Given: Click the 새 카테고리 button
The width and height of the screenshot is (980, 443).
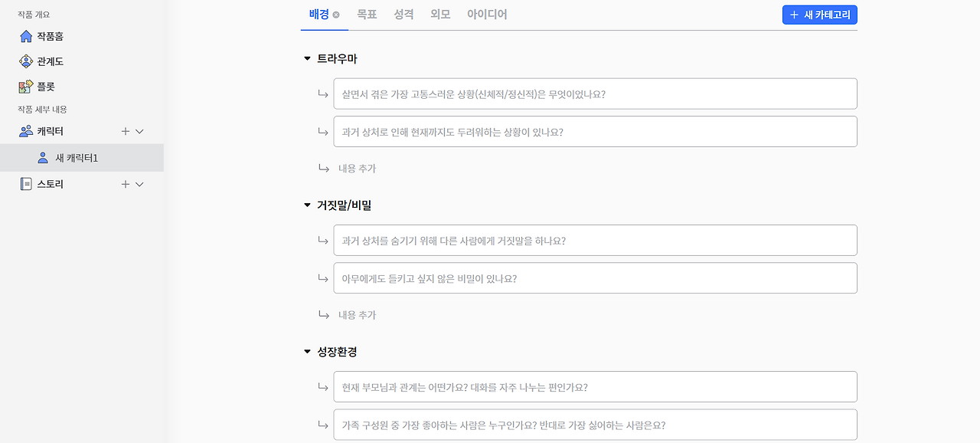Looking at the screenshot, I should 820,15.
